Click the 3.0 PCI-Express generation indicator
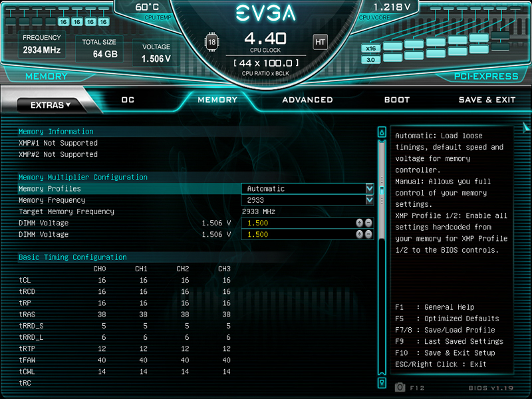The height and width of the screenshot is (399, 532). click(x=371, y=60)
